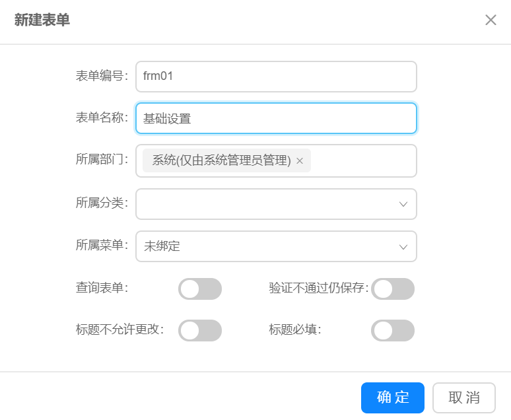Click the 新建表单 dialog title
The image size is (511, 420).
(x=42, y=20)
